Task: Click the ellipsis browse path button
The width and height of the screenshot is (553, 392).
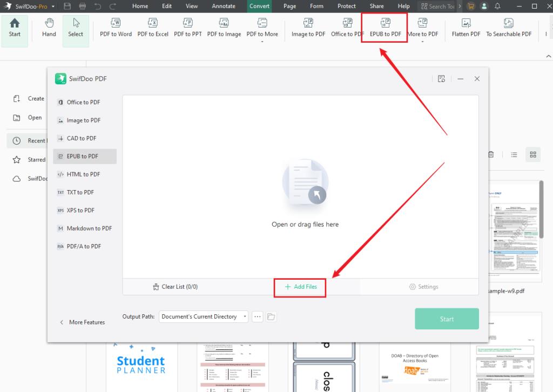Action: click(258, 316)
